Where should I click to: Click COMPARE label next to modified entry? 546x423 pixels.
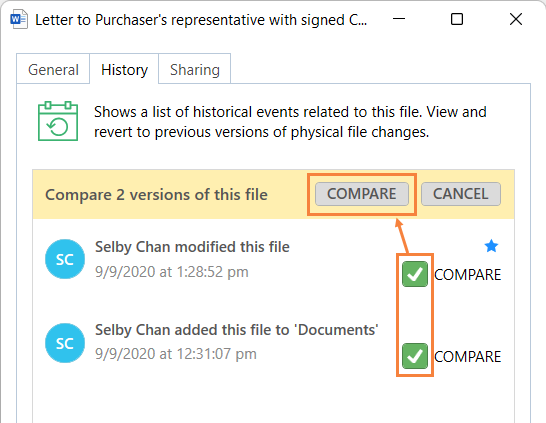468,275
